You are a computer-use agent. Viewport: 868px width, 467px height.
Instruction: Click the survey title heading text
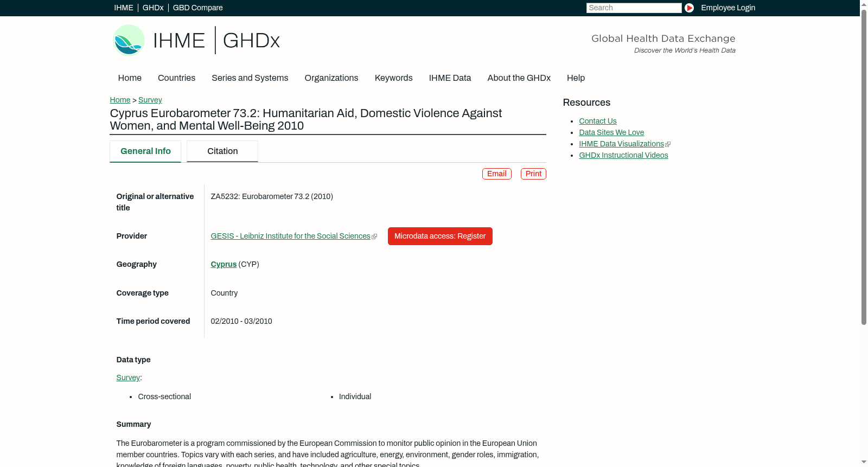pyautogui.click(x=306, y=119)
